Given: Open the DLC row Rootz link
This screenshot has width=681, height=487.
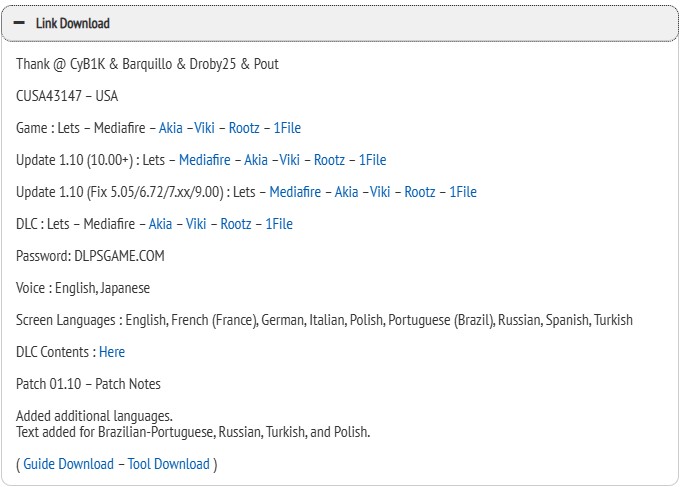Looking at the screenshot, I should pyautogui.click(x=236, y=224).
